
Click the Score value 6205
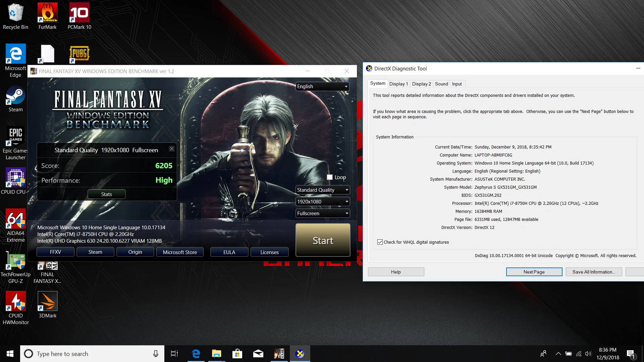coord(164,166)
